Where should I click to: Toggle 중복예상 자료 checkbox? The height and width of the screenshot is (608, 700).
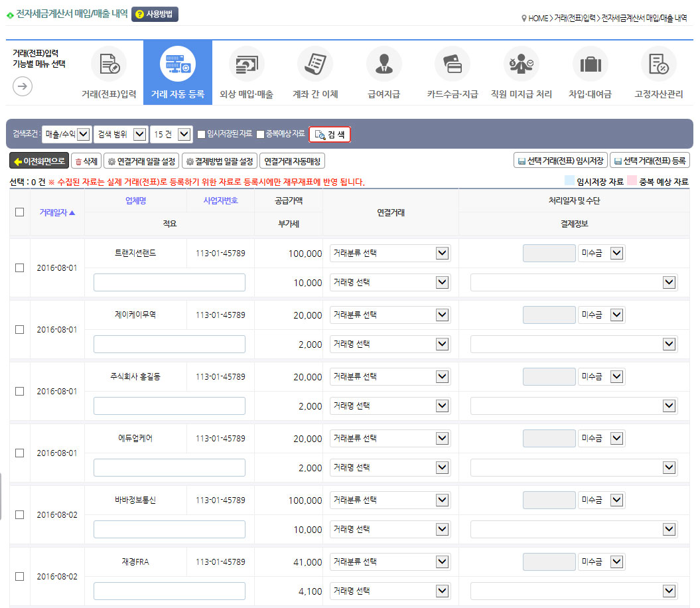[x=260, y=134]
